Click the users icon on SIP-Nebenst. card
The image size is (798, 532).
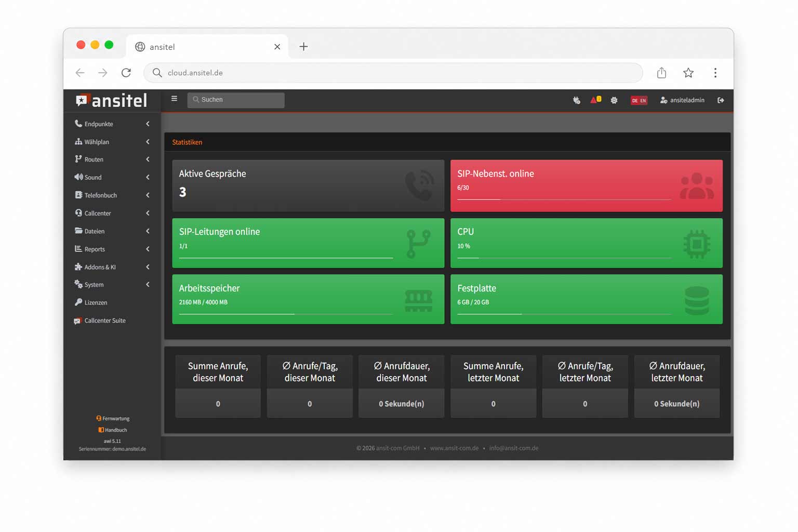click(x=697, y=186)
